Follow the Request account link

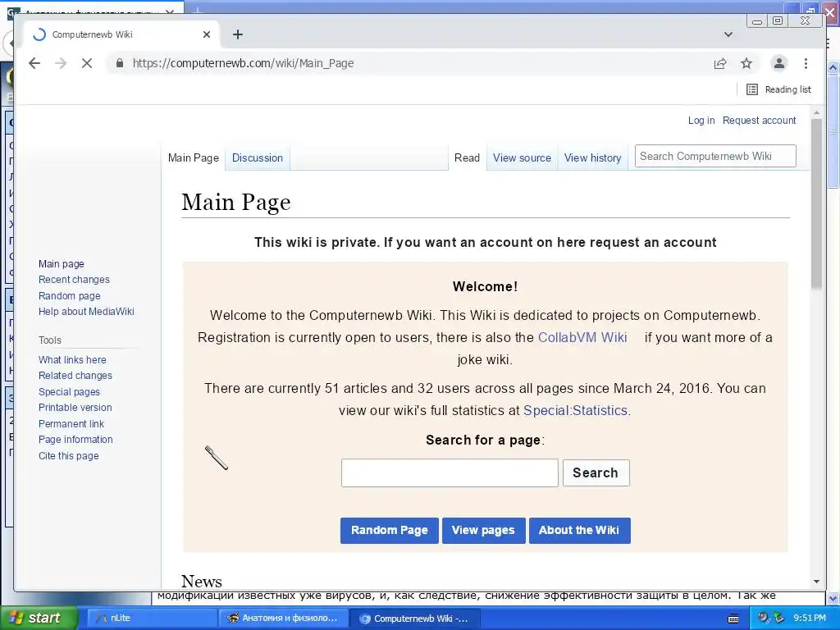tap(759, 121)
